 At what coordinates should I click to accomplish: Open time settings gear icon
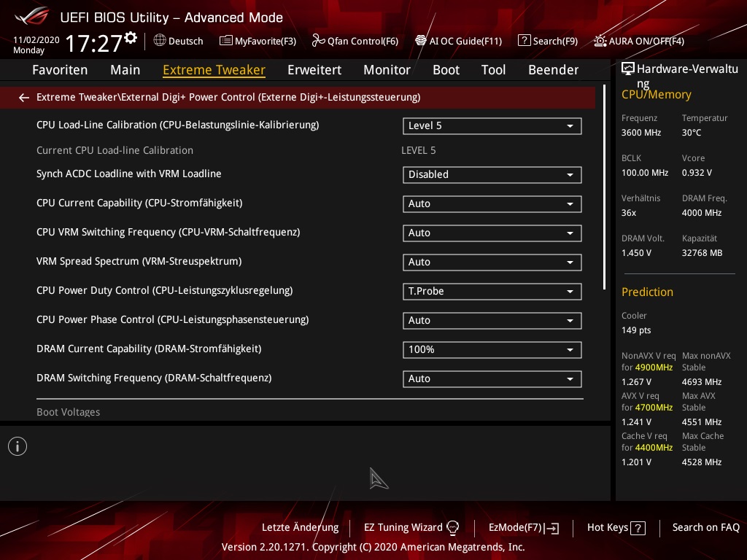(131, 38)
